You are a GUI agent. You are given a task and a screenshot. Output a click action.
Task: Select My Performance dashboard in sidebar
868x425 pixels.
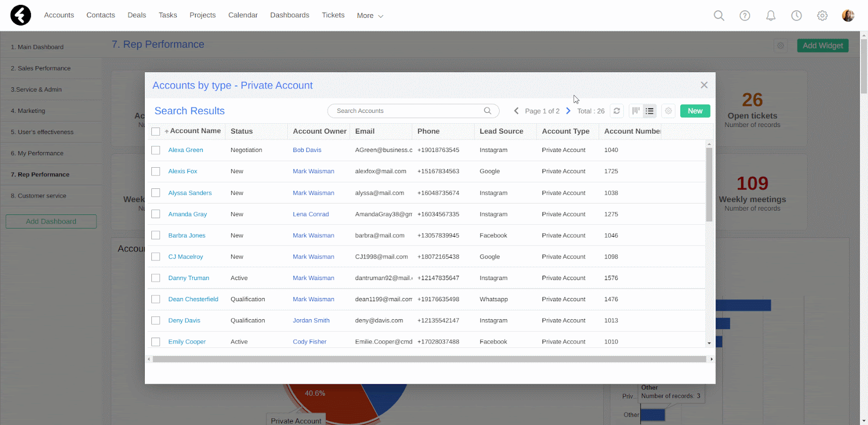37,154
